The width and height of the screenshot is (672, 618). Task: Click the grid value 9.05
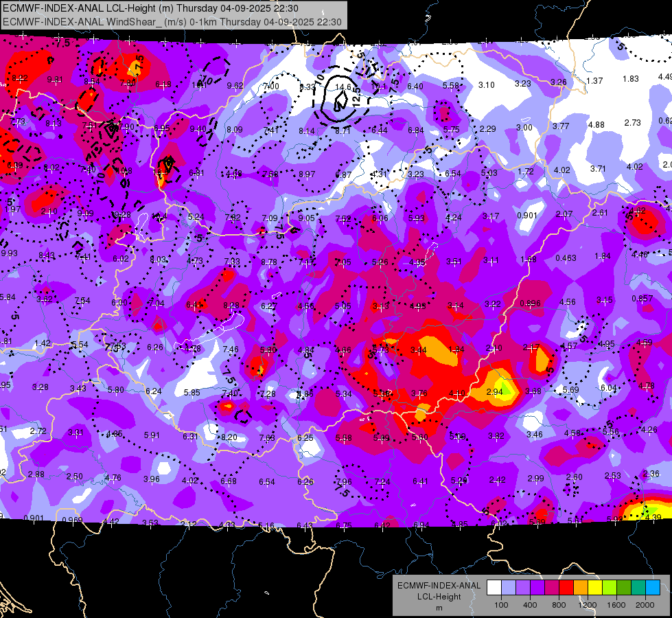coord(306,218)
